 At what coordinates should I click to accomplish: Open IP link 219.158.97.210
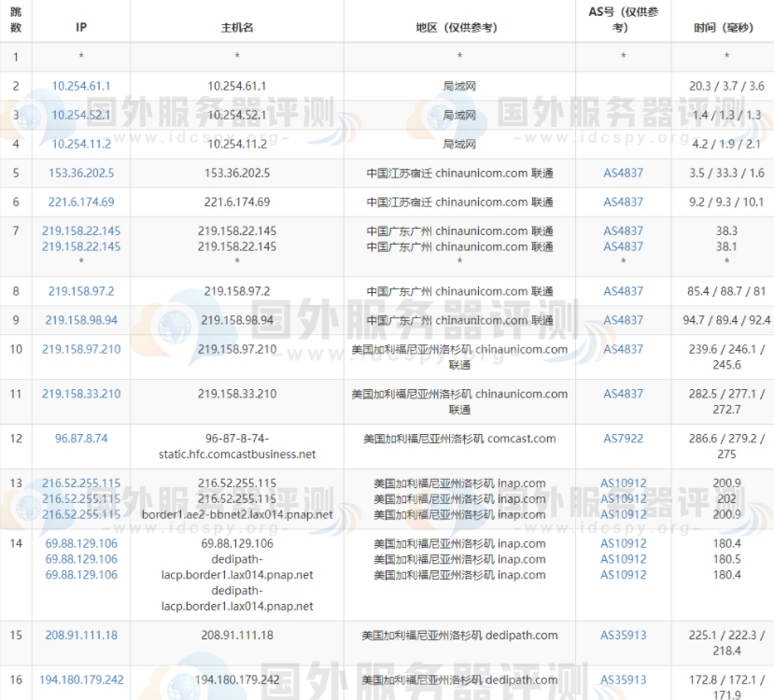pyautogui.click(x=81, y=350)
